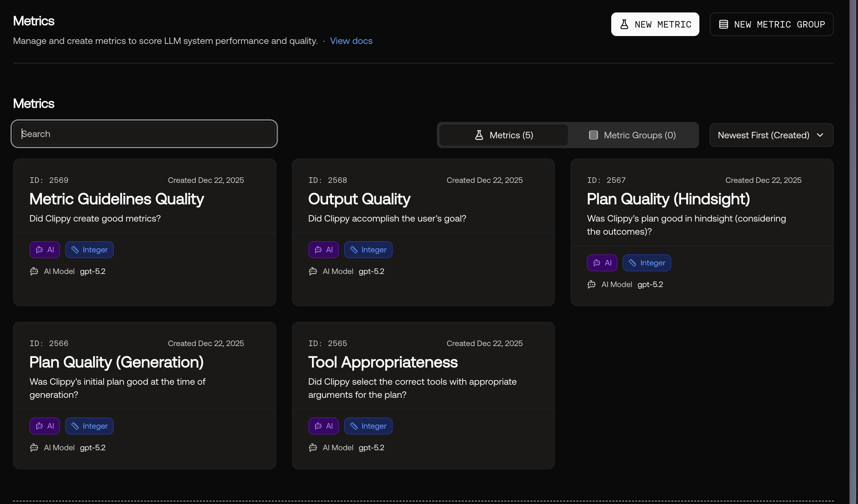Switch to the Metrics (5) tab
This screenshot has height=504, width=858.
tap(504, 135)
